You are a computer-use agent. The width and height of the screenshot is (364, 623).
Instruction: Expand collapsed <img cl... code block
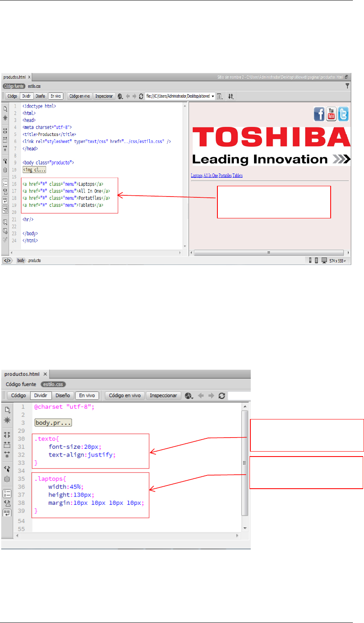click(34, 170)
